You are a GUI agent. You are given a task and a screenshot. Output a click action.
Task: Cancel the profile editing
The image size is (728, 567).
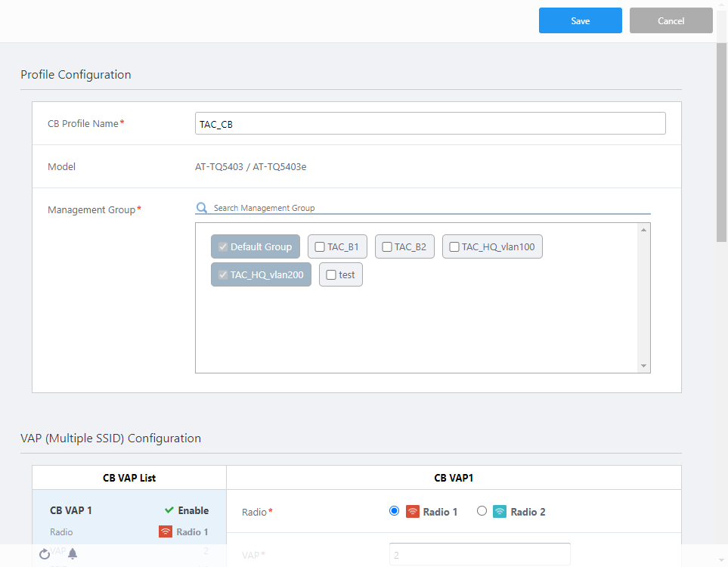click(671, 20)
